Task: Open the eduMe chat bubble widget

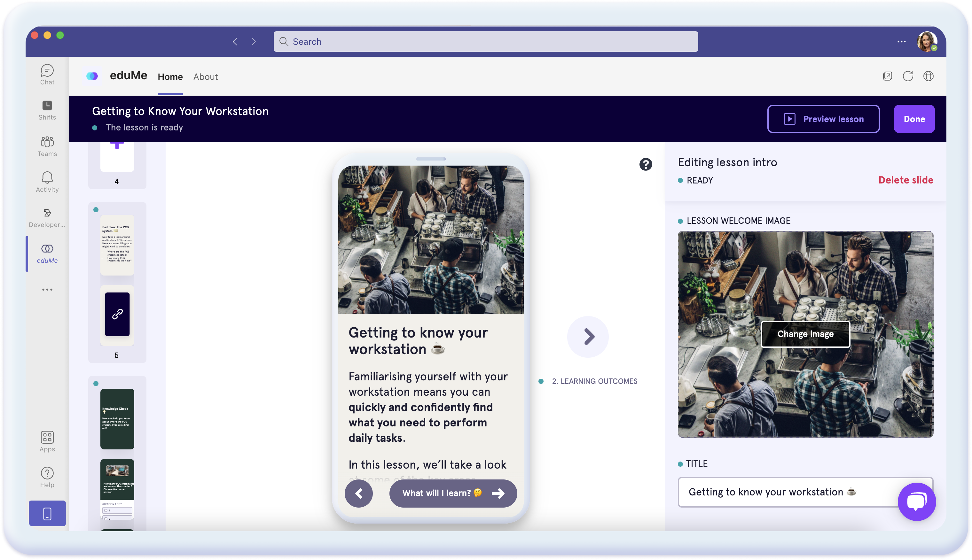Action: (x=916, y=501)
